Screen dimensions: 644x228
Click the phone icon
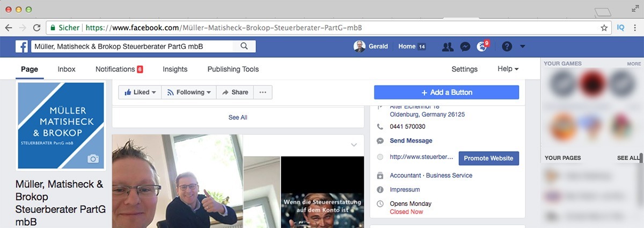tap(380, 126)
